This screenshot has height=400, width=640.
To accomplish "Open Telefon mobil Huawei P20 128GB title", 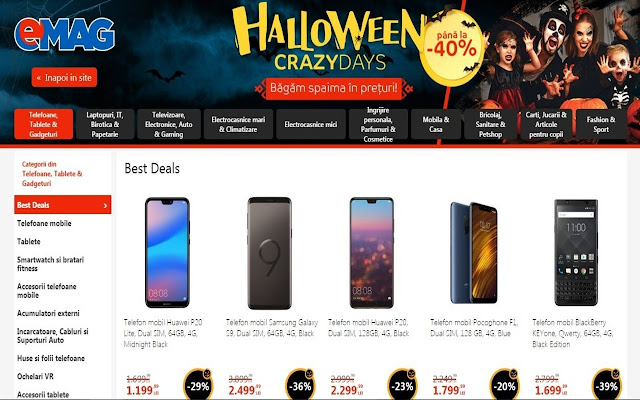I will point(369,328).
